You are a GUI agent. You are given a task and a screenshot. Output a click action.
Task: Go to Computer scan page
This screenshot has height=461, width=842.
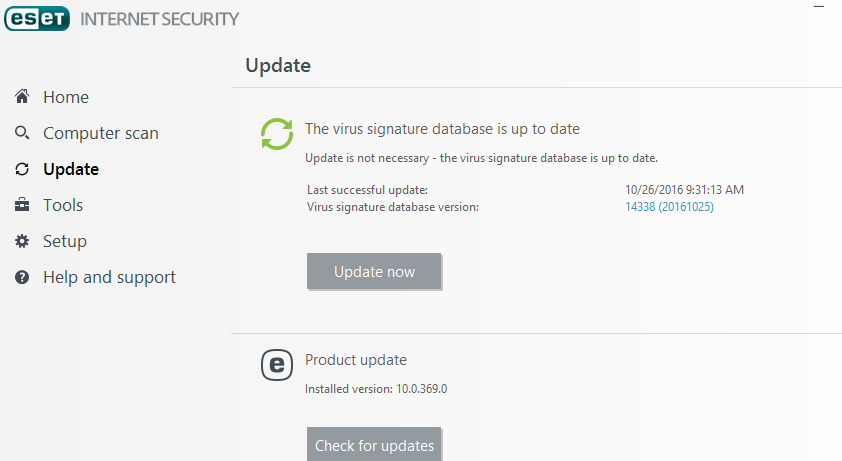point(100,133)
